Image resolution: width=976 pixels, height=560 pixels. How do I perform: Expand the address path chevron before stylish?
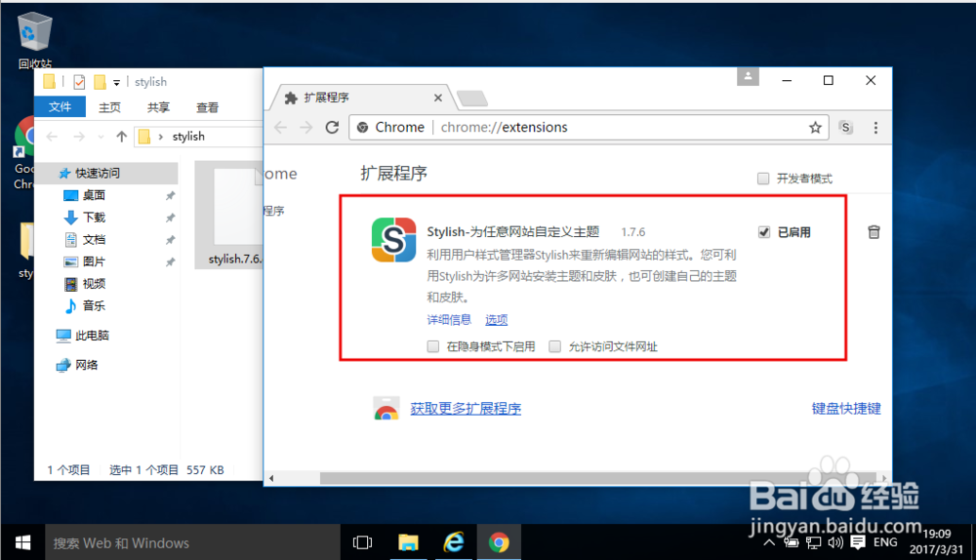161,137
